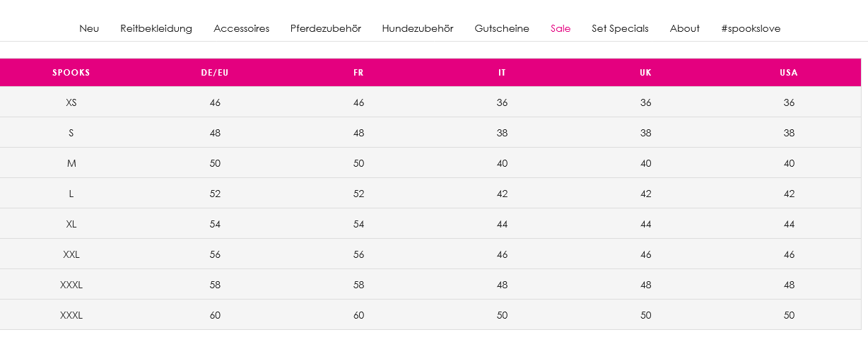Select the SPOOKS column header
Screen dimensions: 868x337
point(71,73)
